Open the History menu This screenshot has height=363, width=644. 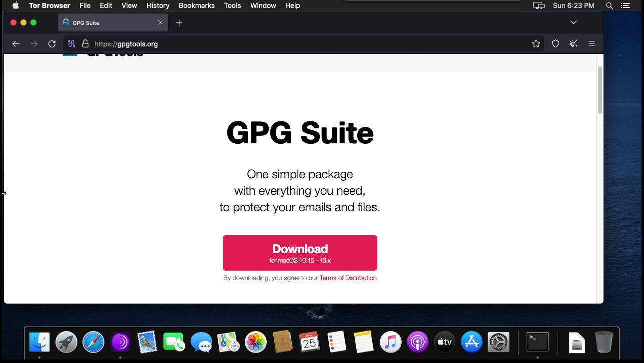coord(158,5)
